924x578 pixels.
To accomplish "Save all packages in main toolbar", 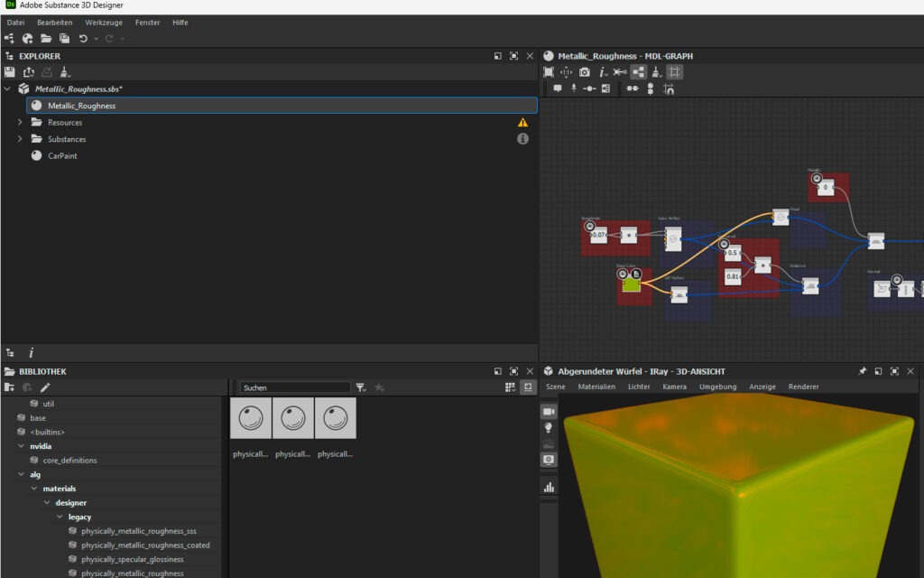I will 64,38.
